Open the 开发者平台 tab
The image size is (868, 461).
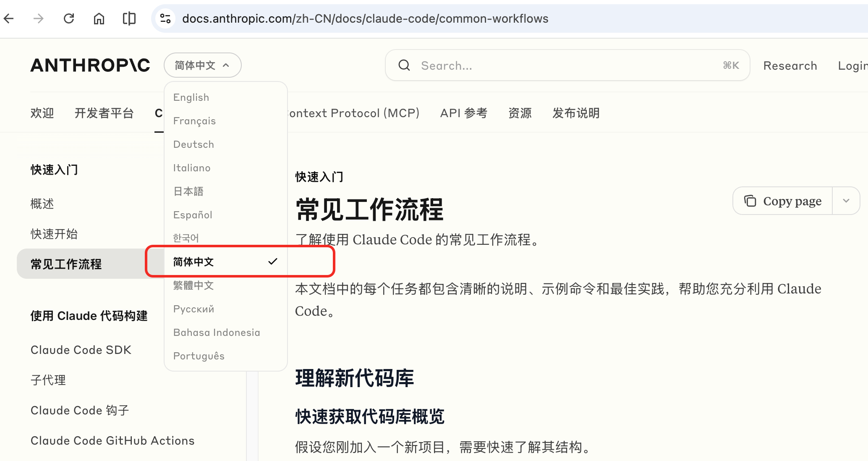pos(104,113)
